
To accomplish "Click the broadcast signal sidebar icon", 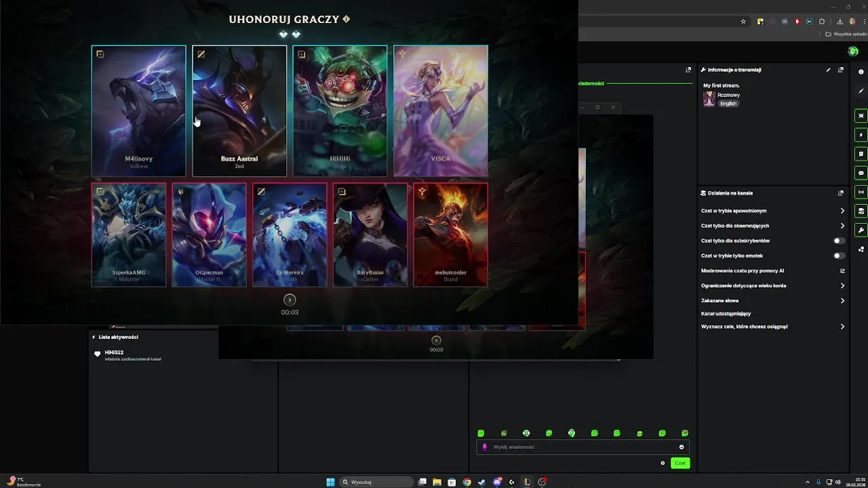I will tap(861, 192).
